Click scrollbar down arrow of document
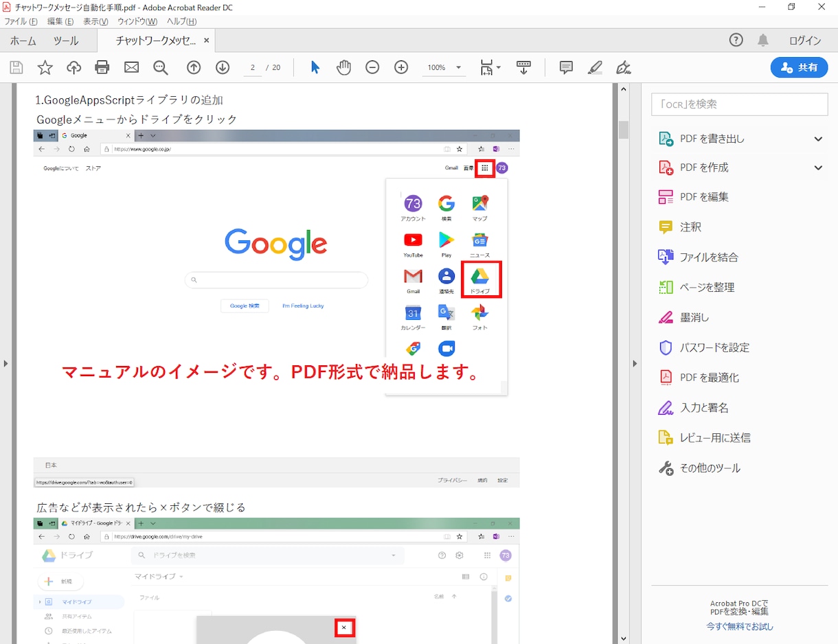Image resolution: width=838 pixels, height=644 pixels. click(624, 639)
